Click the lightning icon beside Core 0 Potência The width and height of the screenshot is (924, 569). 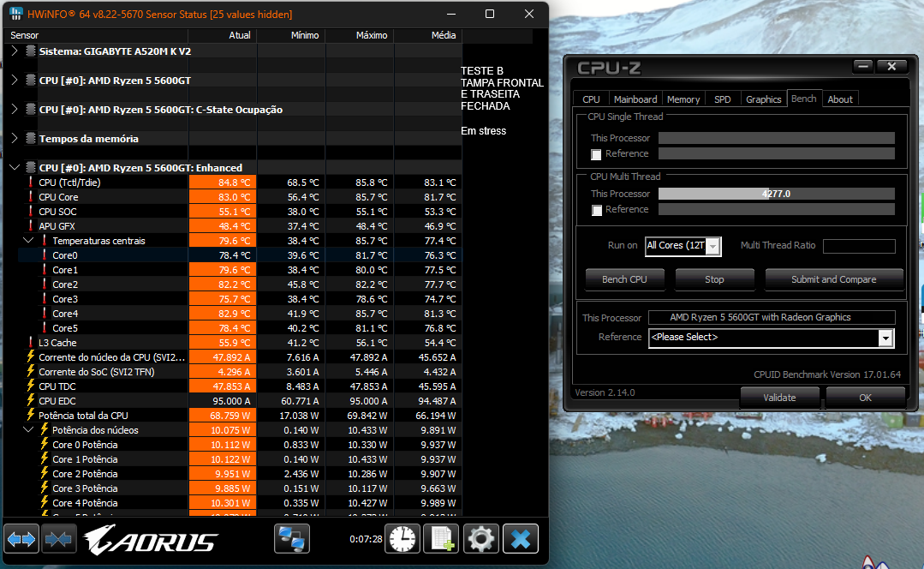pos(45,444)
